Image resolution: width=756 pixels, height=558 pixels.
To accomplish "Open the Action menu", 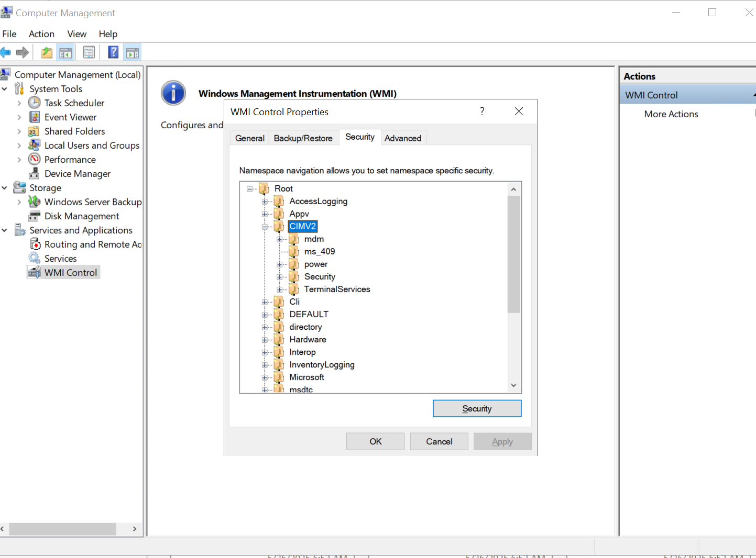I will 41,34.
